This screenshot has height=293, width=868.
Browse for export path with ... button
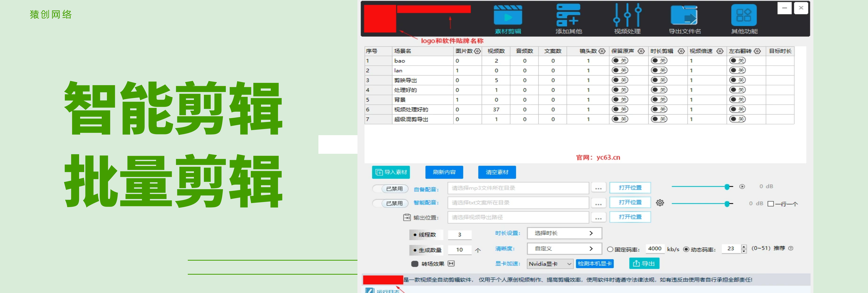pyautogui.click(x=598, y=218)
